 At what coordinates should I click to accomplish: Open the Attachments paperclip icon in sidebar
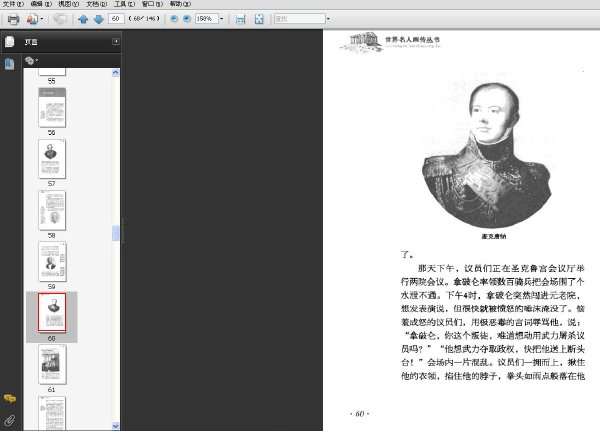(x=10, y=420)
